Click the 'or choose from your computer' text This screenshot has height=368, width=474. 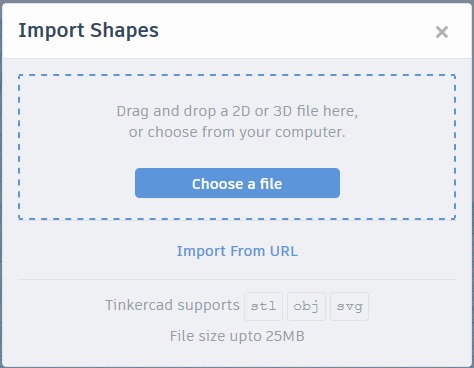coord(237,132)
